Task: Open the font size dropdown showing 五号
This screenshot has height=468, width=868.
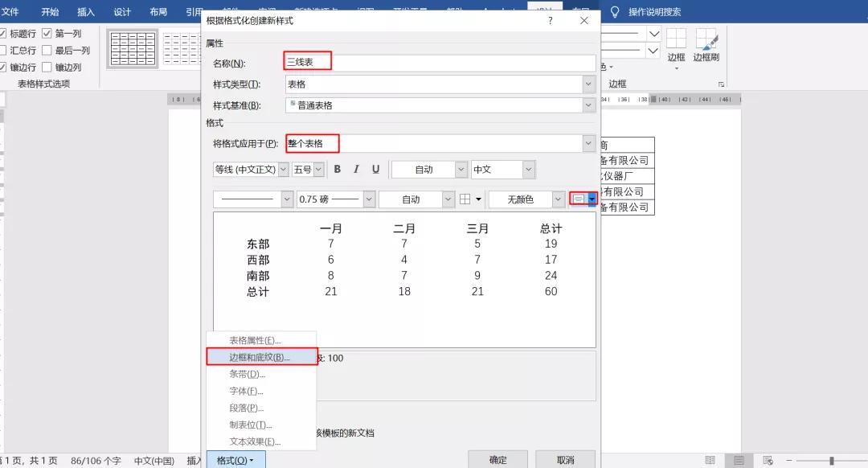Action: [x=317, y=169]
